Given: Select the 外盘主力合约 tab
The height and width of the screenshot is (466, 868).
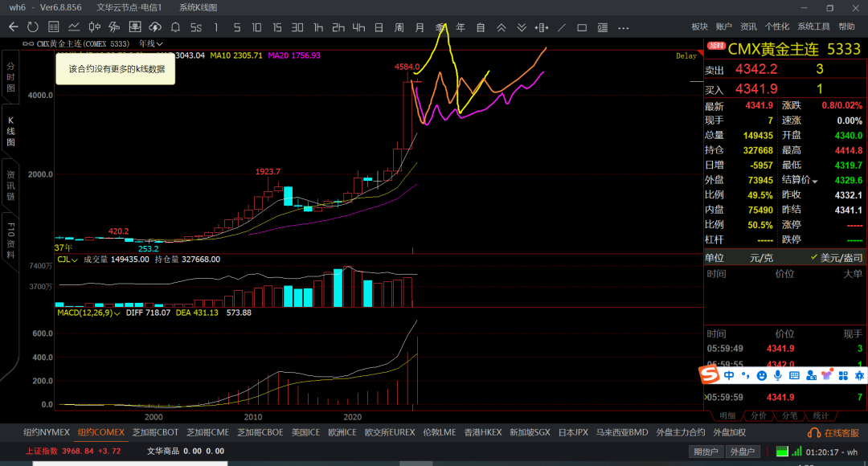Looking at the screenshot, I should click(681, 432).
